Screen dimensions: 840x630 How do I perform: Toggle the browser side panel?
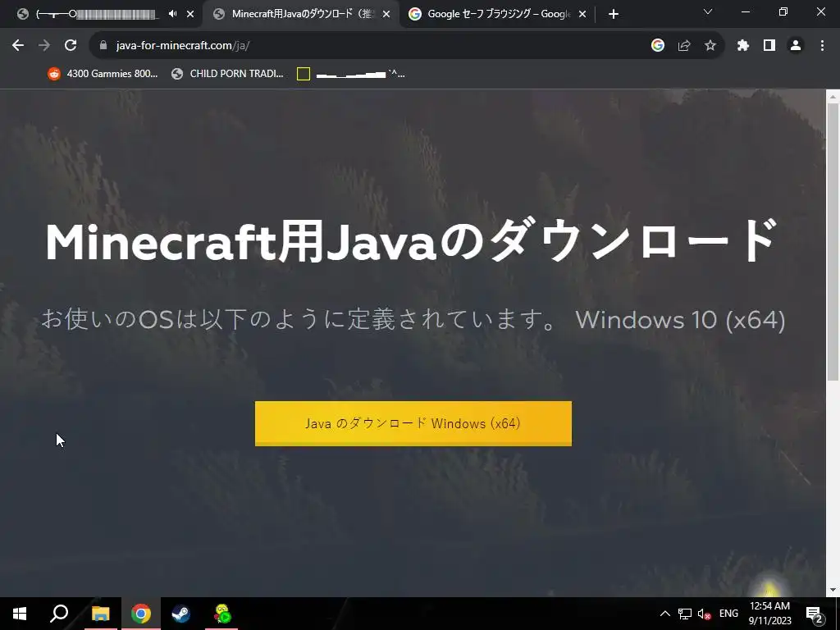pos(769,46)
